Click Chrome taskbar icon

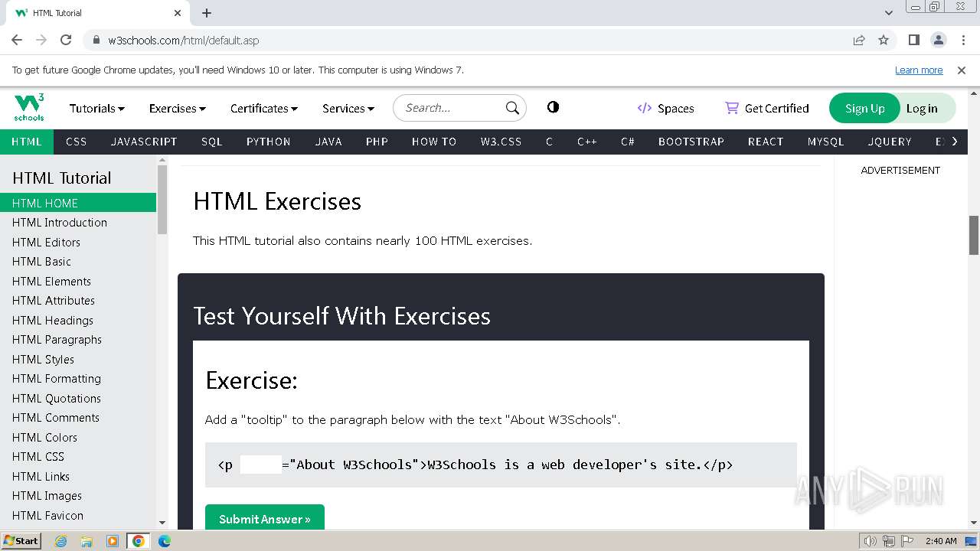coord(139,541)
